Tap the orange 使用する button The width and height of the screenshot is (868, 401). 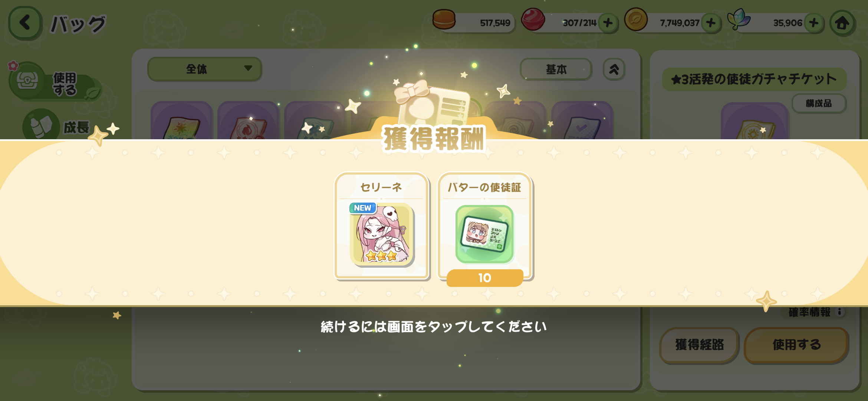tap(796, 345)
